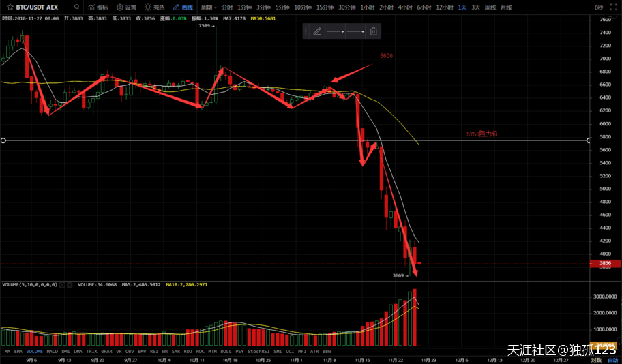
Task: Switch indicator to OBV
Action: pyautogui.click(x=130, y=351)
